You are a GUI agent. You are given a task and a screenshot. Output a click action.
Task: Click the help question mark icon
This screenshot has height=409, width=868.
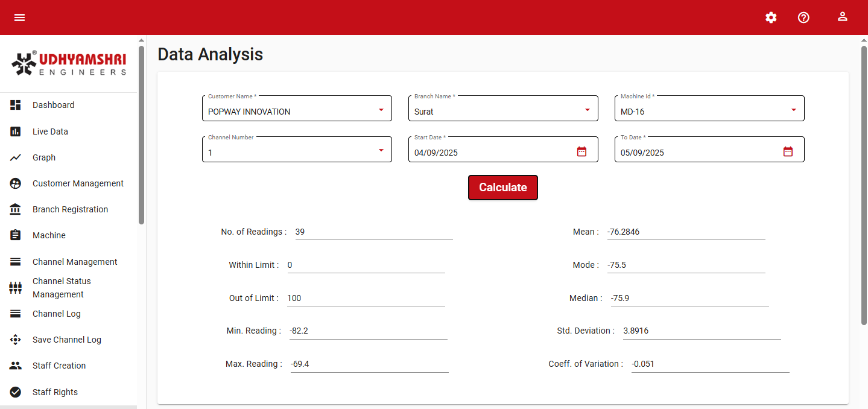[803, 17]
